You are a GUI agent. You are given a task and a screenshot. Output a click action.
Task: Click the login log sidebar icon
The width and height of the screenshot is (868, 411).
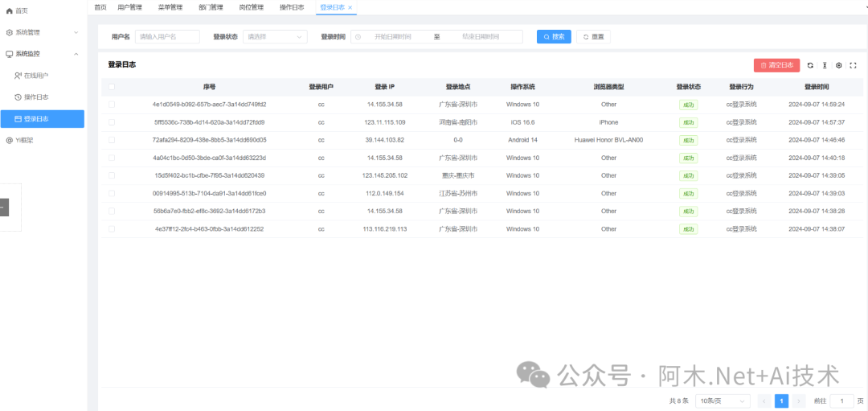pyautogui.click(x=18, y=118)
